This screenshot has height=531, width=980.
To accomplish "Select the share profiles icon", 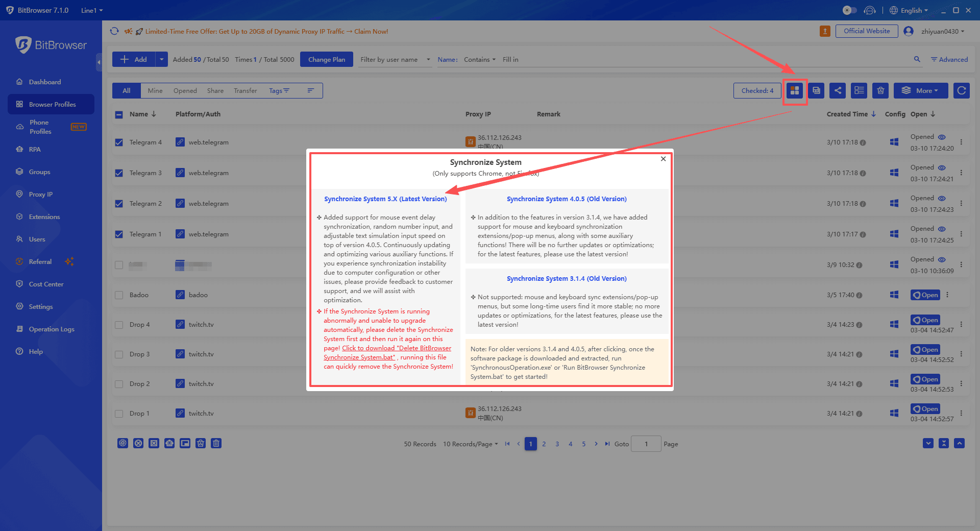I will click(x=838, y=90).
